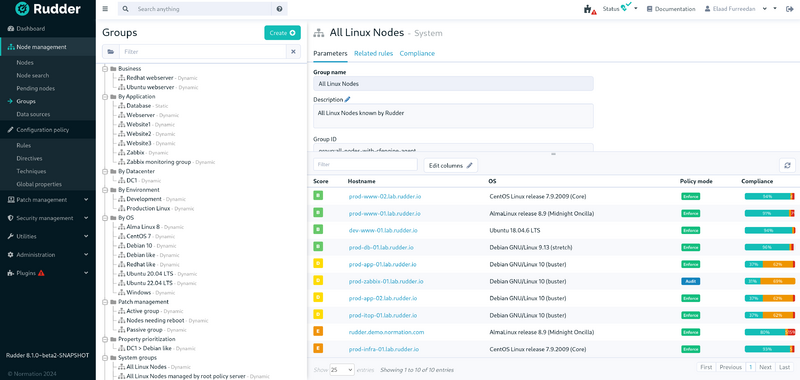Click the clear filter X in Groups panel

tap(293, 52)
